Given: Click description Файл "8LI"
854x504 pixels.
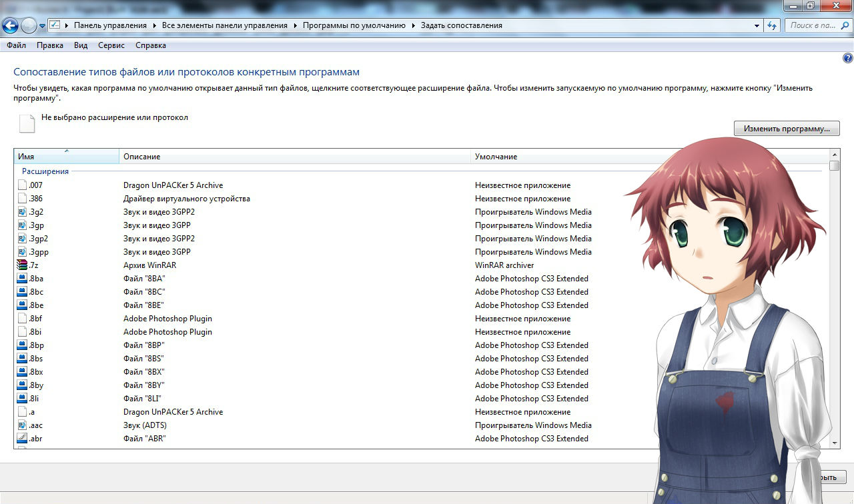Looking at the screenshot, I should coord(143,399).
